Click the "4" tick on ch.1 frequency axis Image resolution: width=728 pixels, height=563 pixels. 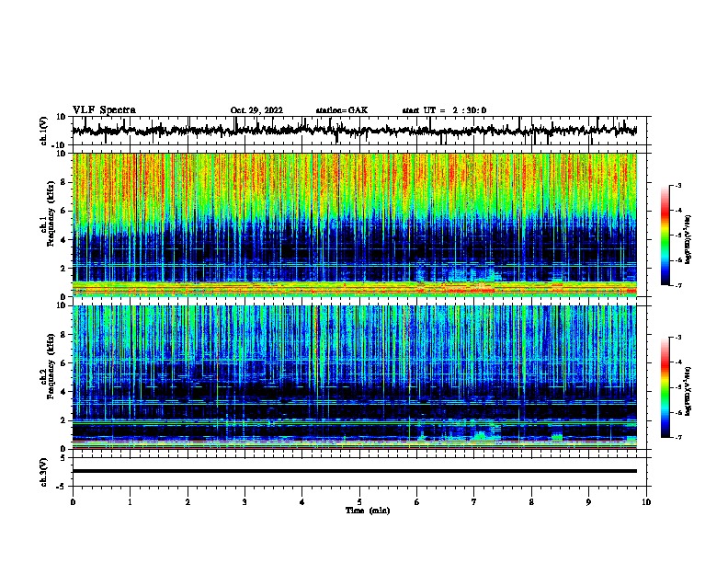click(63, 240)
